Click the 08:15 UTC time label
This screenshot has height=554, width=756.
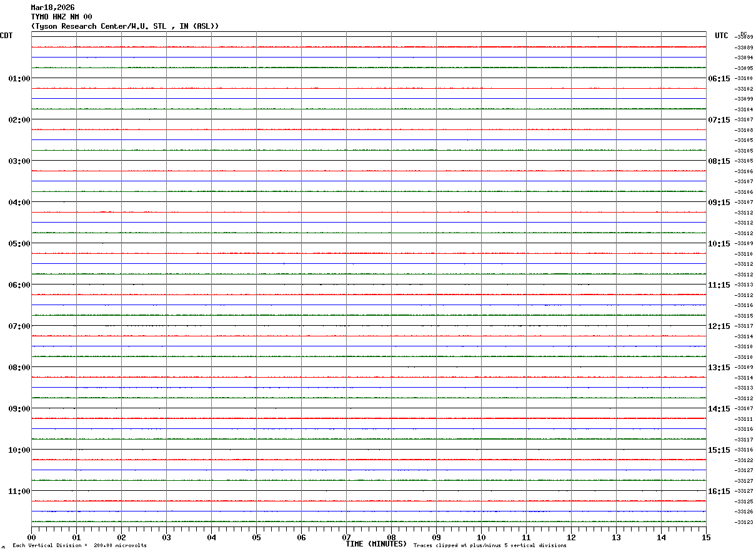719,161
